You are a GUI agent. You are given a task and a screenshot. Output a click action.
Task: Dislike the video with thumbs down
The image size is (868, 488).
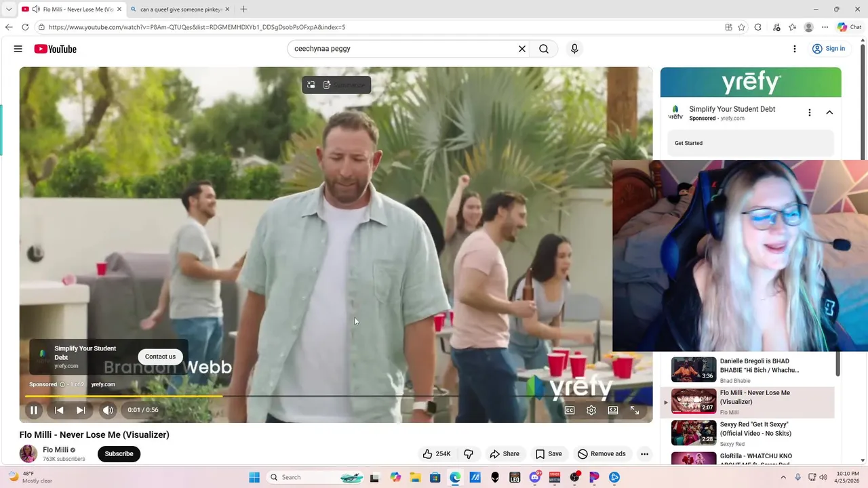pos(469,454)
